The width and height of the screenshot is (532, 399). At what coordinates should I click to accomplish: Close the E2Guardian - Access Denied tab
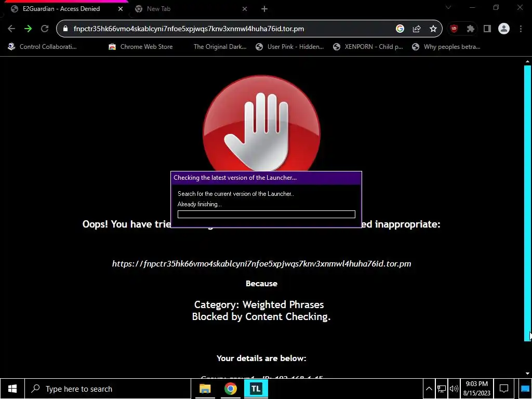click(121, 9)
